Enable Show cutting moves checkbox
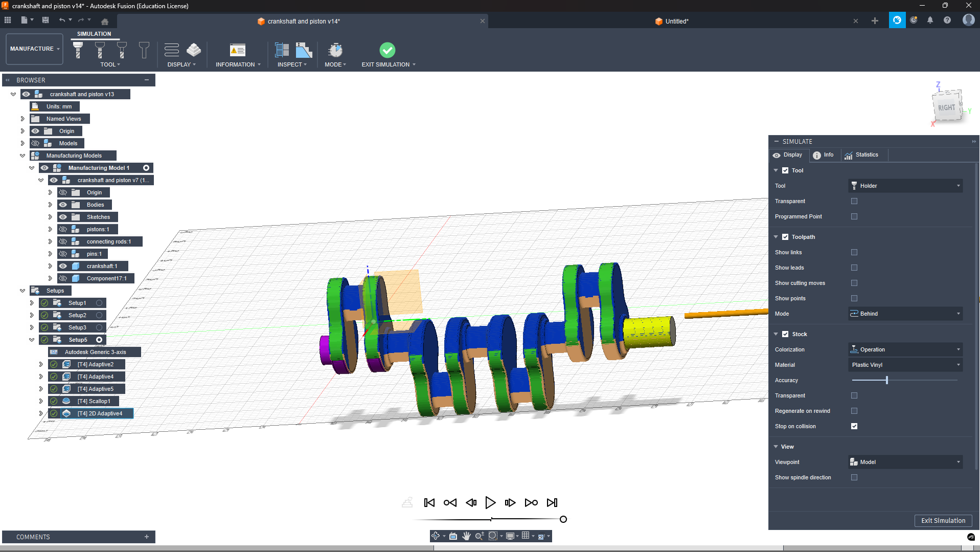 [854, 283]
